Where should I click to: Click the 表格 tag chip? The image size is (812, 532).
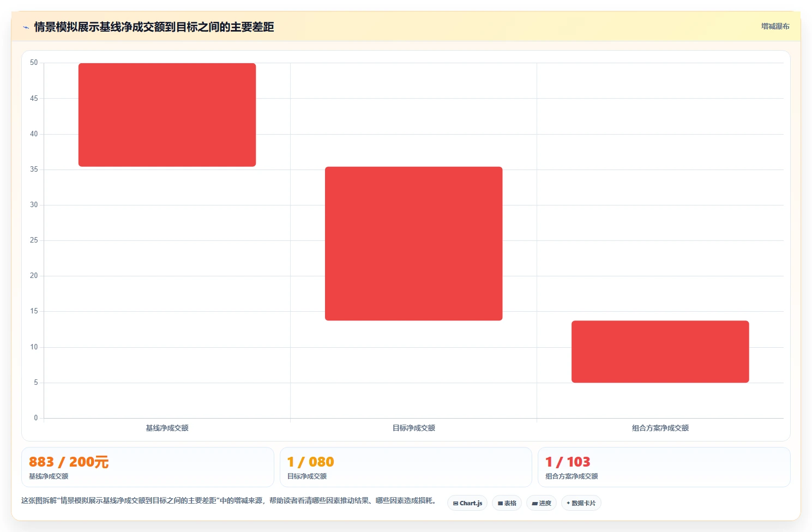click(507, 503)
